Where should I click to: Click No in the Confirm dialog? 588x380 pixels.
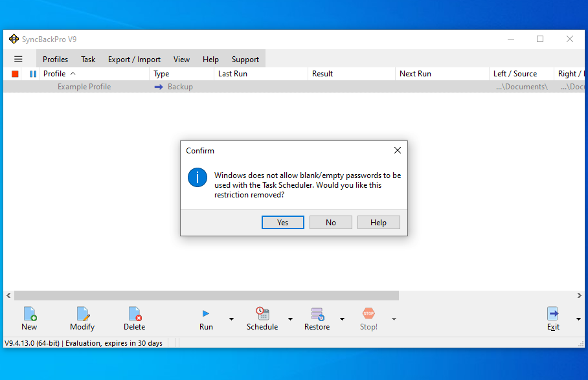point(331,222)
